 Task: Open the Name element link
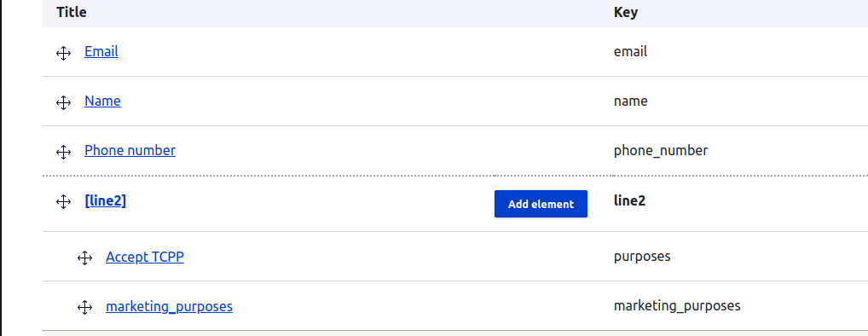[x=102, y=101]
